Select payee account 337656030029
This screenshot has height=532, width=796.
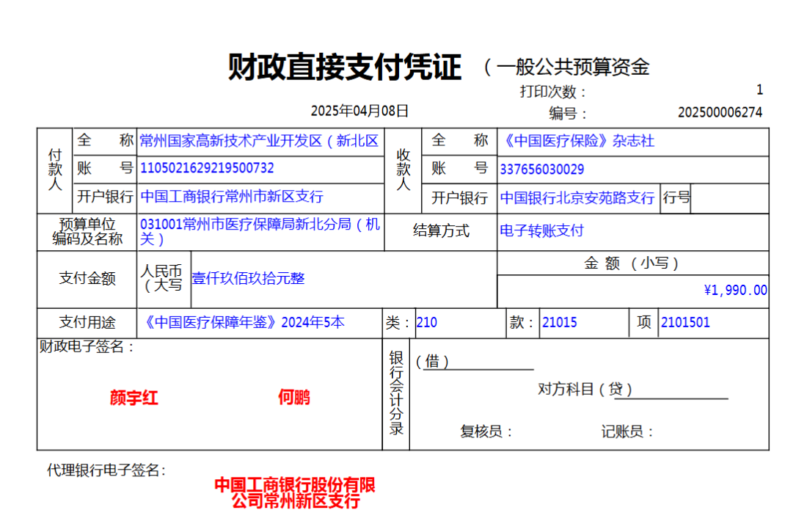pyautogui.click(x=542, y=170)
